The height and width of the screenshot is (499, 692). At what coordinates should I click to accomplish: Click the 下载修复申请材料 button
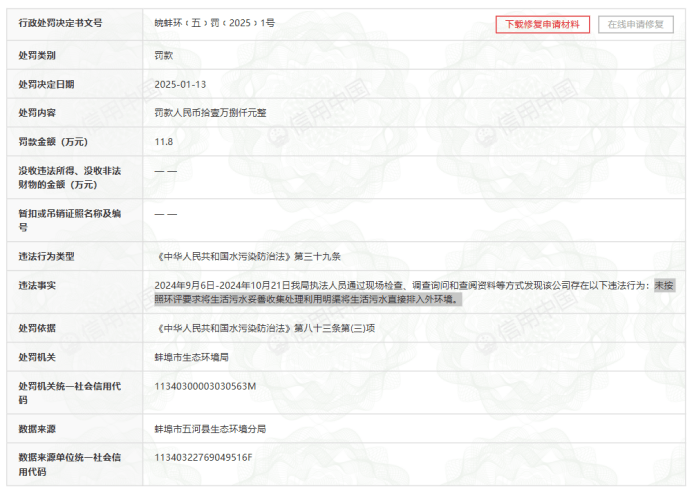(542, 24)
